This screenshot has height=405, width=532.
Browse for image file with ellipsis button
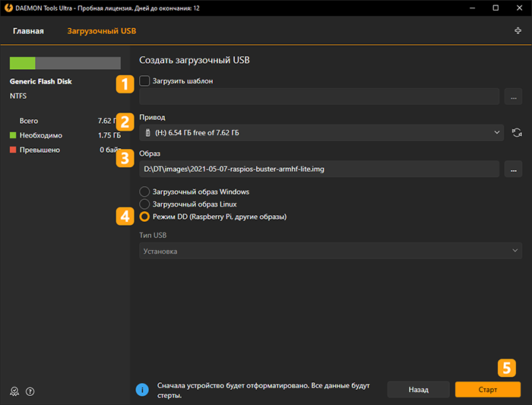click(513, 169)
